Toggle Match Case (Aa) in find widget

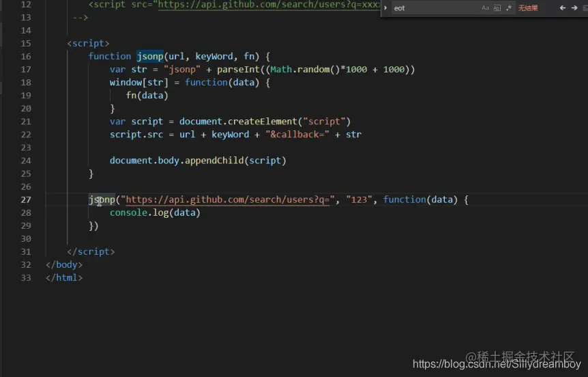(485, 8)
